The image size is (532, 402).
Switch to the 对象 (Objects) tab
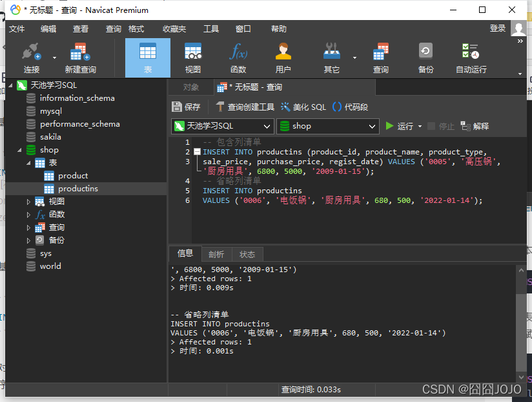point(191,87)
